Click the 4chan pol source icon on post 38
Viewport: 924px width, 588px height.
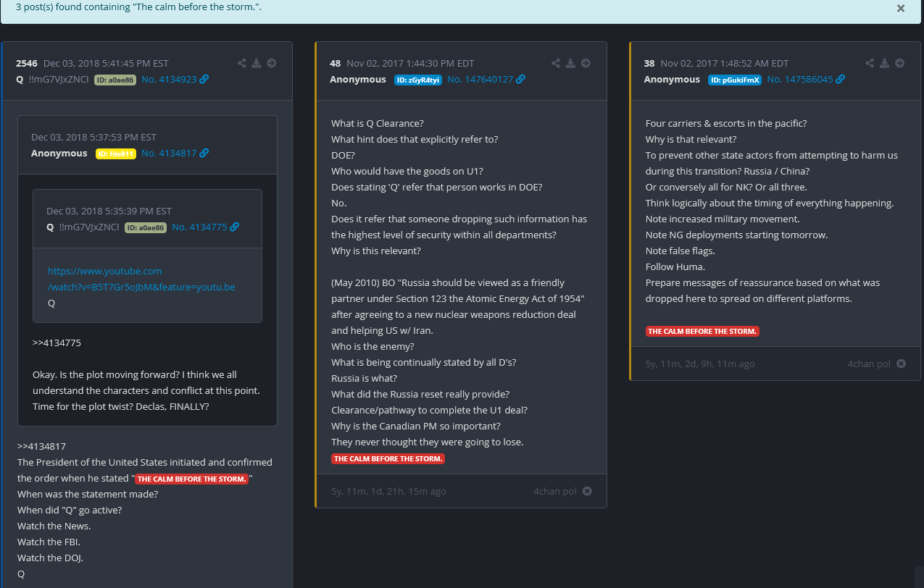(x=901, y=364)
